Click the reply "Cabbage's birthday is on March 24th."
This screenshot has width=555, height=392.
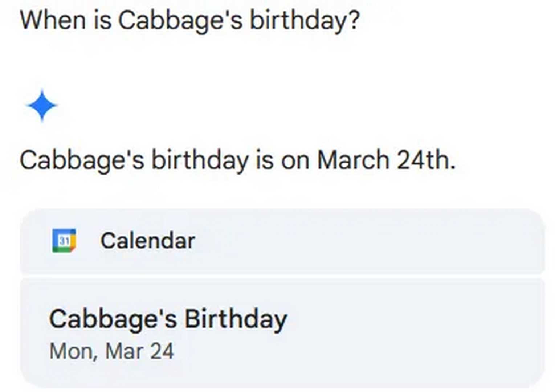pyautogui.click(x=237, y=160)
